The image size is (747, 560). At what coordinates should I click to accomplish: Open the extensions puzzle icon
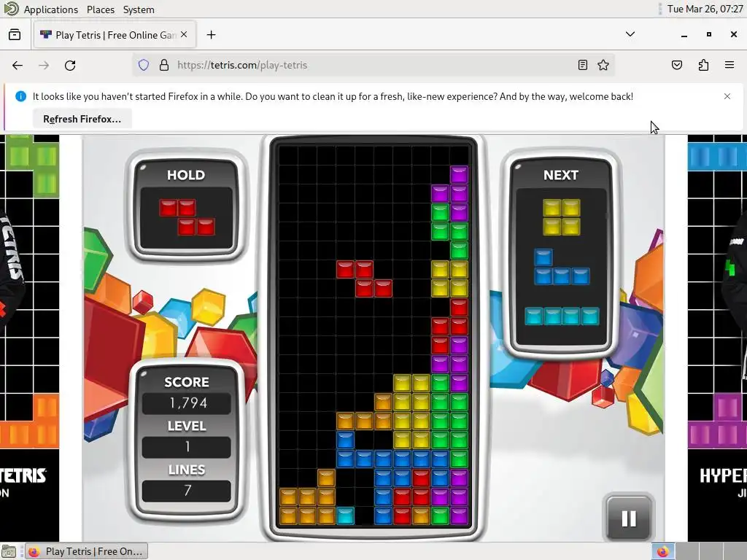[703, 65]
